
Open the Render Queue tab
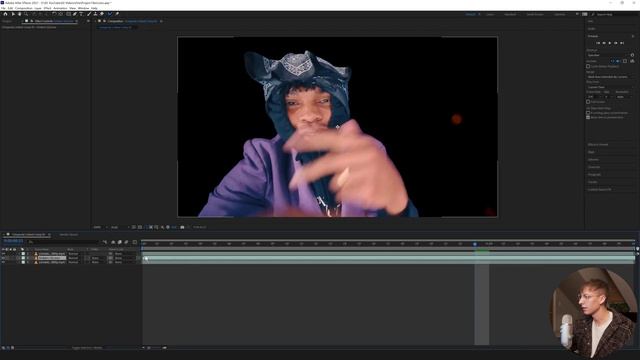pyautogui.click(x=69, y=235)
